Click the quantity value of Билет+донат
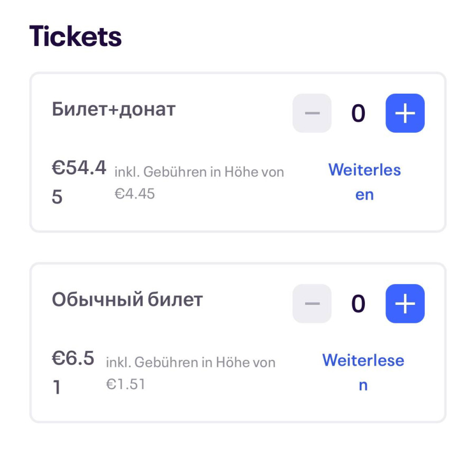The width and height of the screenshot is (476, 453). pos(358,113)
